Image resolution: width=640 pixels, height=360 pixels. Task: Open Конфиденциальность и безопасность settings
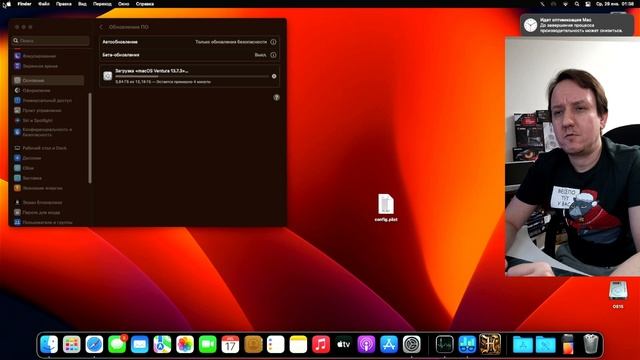click(x=43, y=132)
